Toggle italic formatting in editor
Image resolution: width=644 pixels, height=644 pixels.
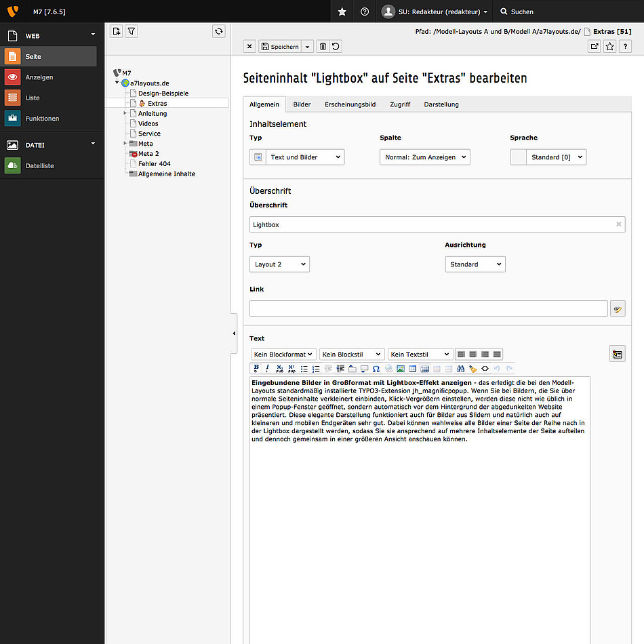[267, 368]
